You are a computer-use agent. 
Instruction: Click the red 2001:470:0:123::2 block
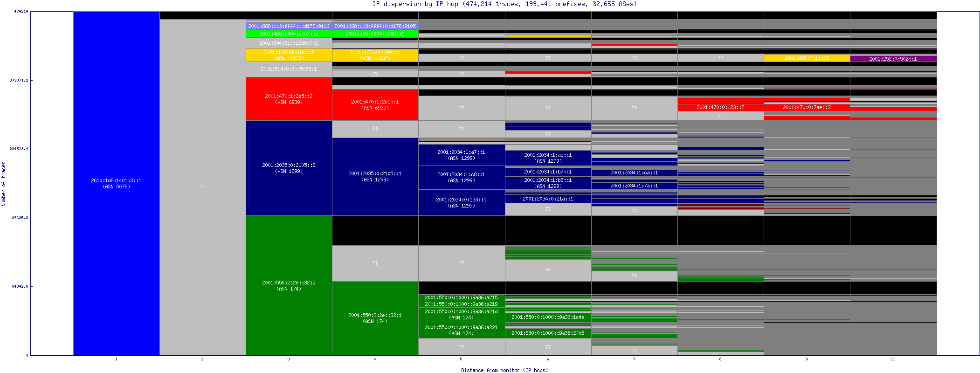(720, 107)
